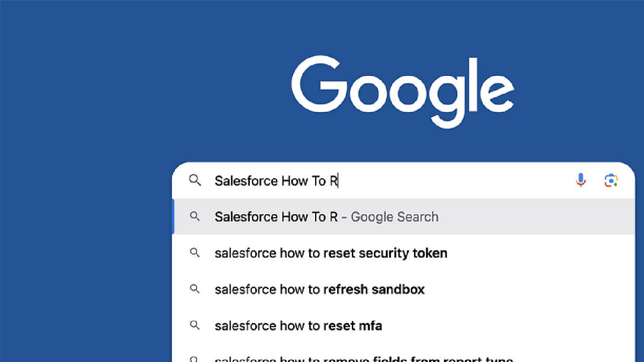The image size is (644, 362).
Task: Click the search icon beside the first suggestion
Action: click(195, 216)
